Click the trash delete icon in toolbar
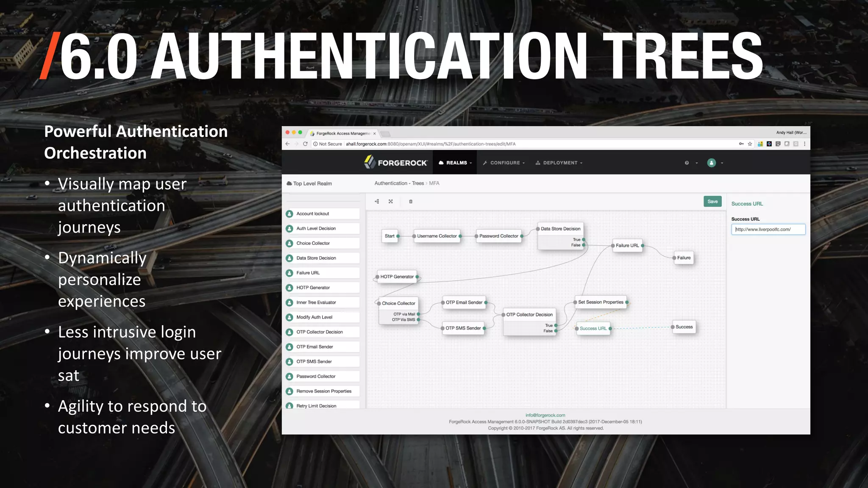Viewport: 868px width, 488px height. 411,202
